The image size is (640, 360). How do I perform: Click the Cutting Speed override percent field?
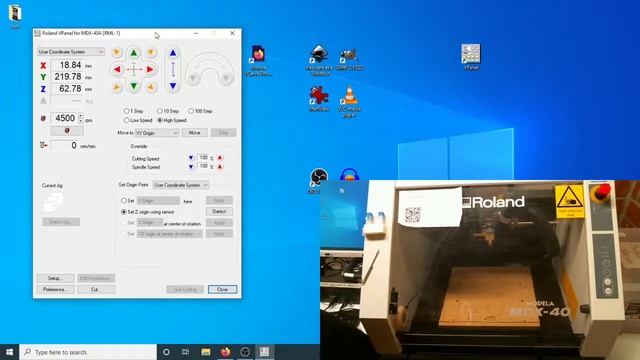(x=203, y=158)
